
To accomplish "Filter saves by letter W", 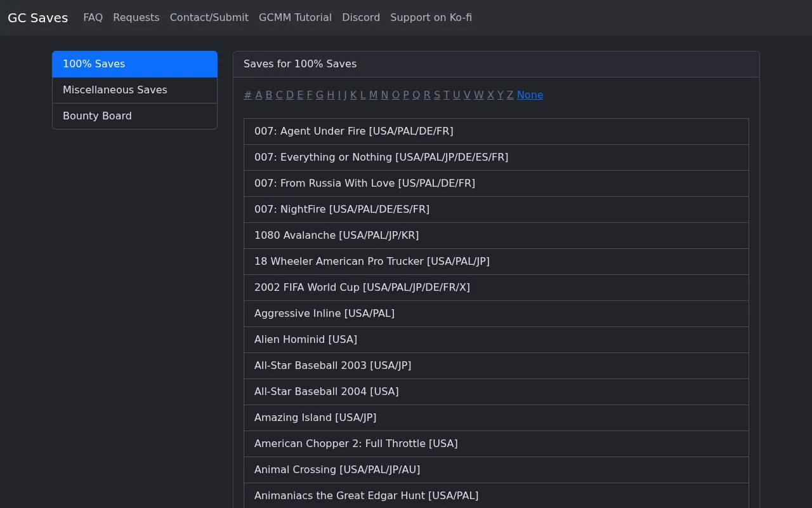I will point(479,95).
